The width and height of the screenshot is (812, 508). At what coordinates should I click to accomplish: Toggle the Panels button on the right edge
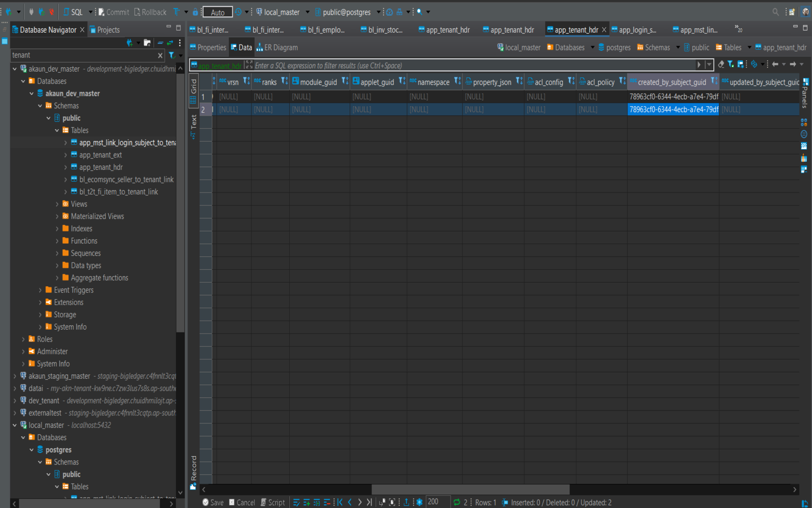click(x=805, y=93)
